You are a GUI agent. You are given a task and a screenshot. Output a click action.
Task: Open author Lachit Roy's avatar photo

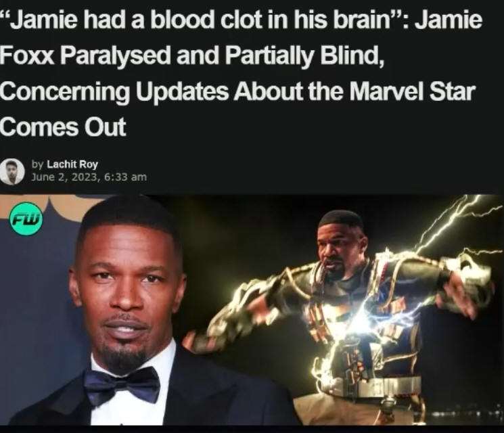[12, 172]
